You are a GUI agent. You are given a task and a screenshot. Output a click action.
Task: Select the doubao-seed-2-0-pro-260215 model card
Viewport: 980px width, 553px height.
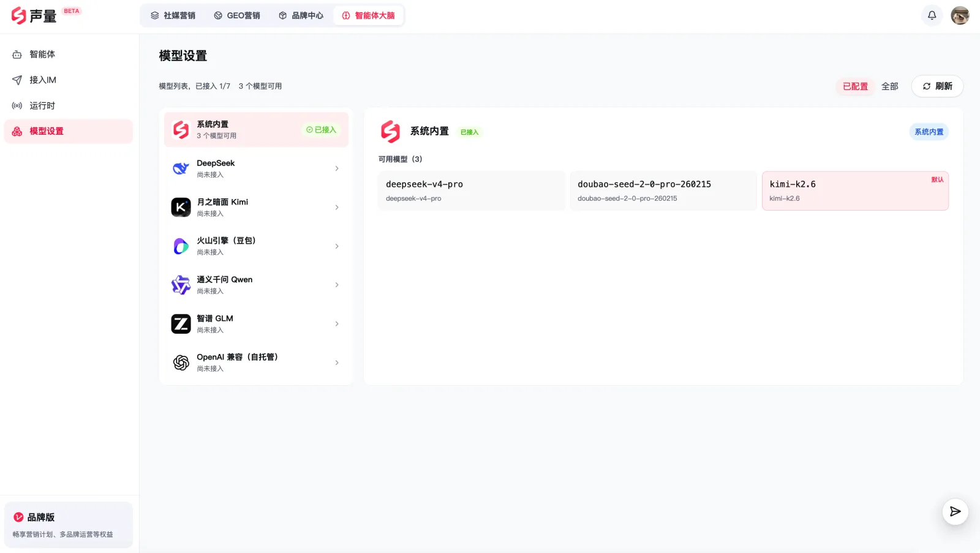coord(663,191)
